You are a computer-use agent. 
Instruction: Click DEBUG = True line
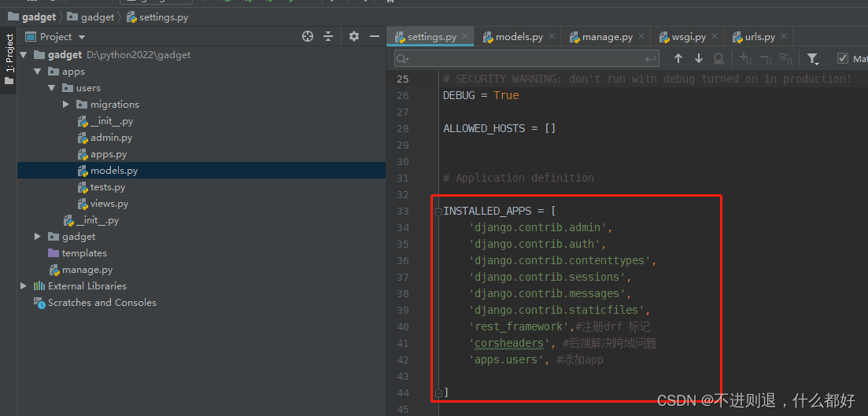coord(481,96)
